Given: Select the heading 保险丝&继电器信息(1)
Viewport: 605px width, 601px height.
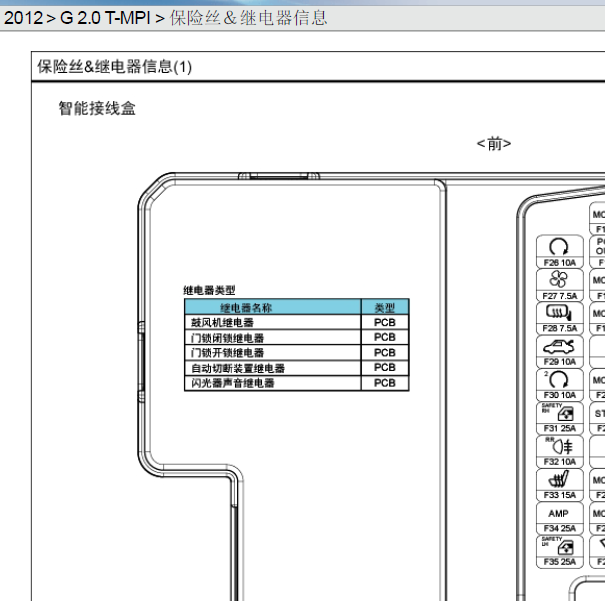Looking at the screenshot, I should pyautogui.click(x=115, y=67).
